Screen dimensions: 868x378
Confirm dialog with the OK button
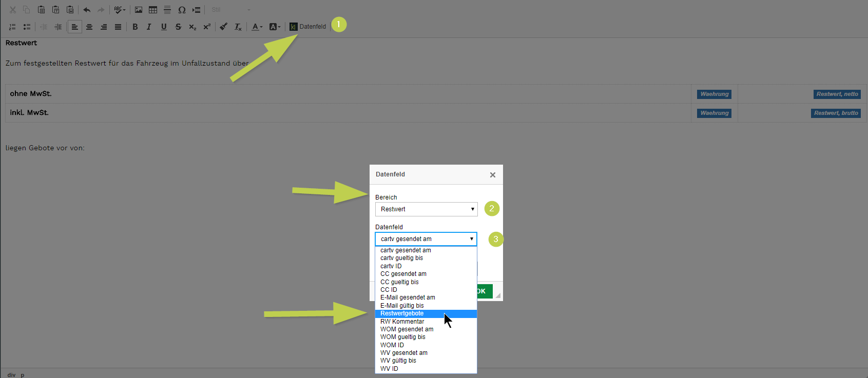click(485, 291)
